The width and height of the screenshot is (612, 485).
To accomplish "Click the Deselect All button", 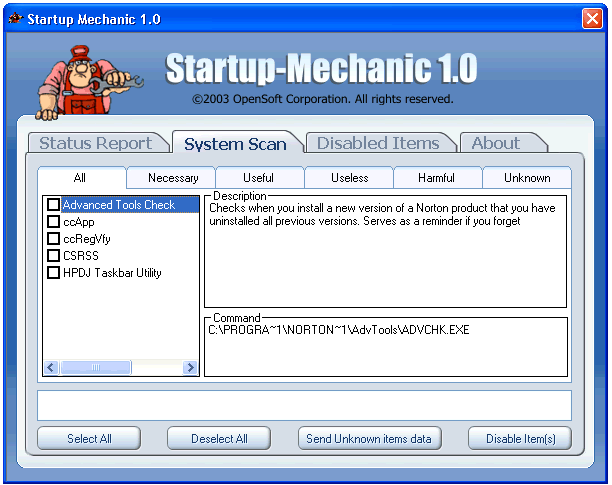I will point(219,439).
